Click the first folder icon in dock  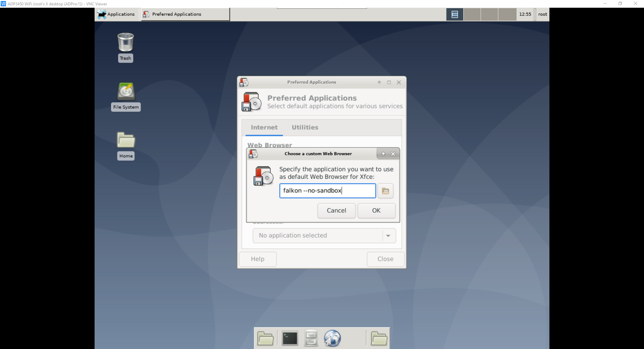265,338
